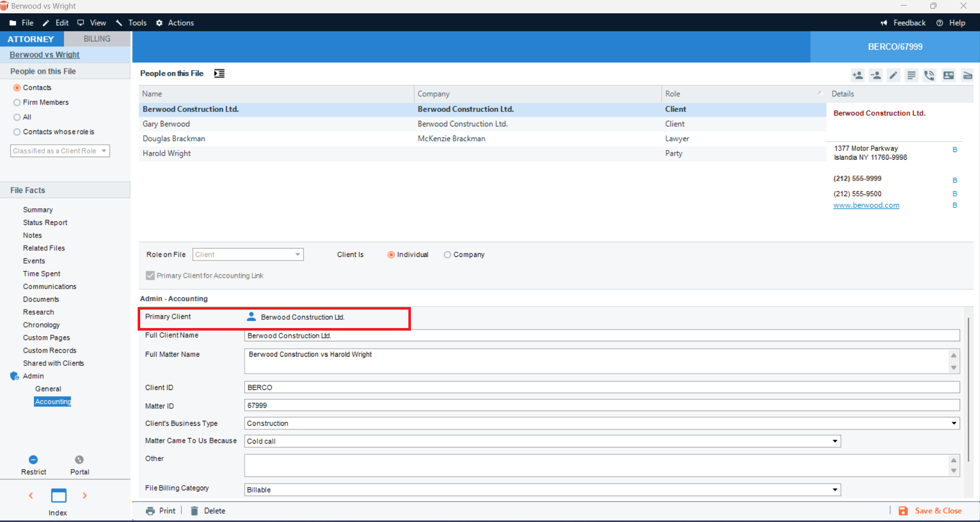Viewport: 980px width, 522px height.
Task: Click the Full Client Name input field
Action: [x=602, y=336]
